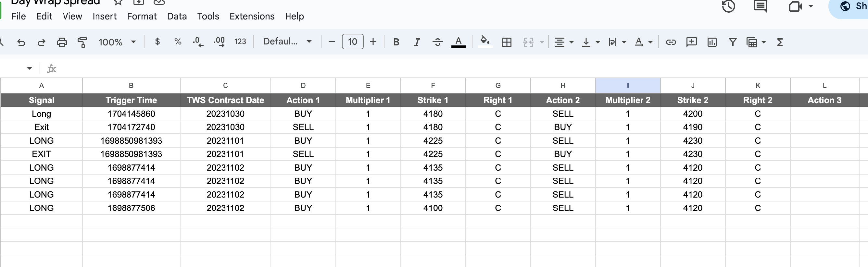Select the Paint format tool
The image size is (868, 267).
coord(82,42)
